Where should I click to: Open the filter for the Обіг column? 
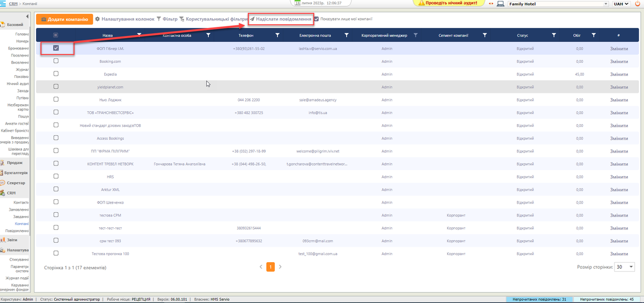[x=594, y=35]
